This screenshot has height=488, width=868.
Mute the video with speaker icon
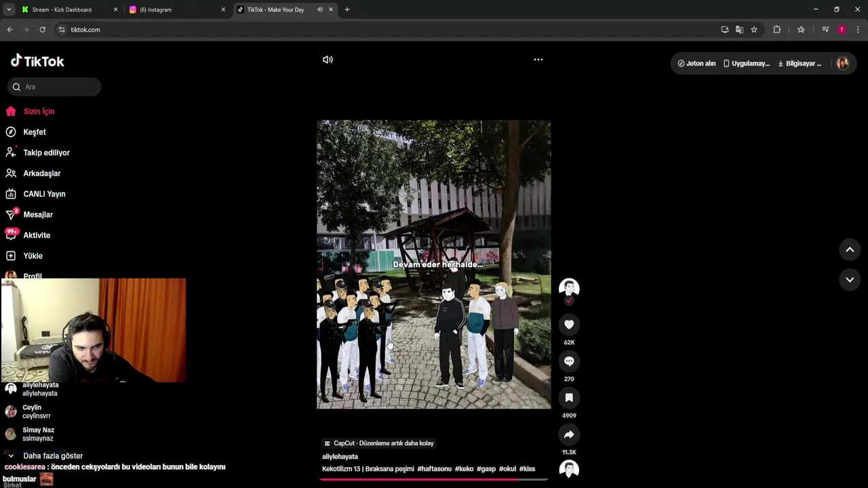click(328, 60)
